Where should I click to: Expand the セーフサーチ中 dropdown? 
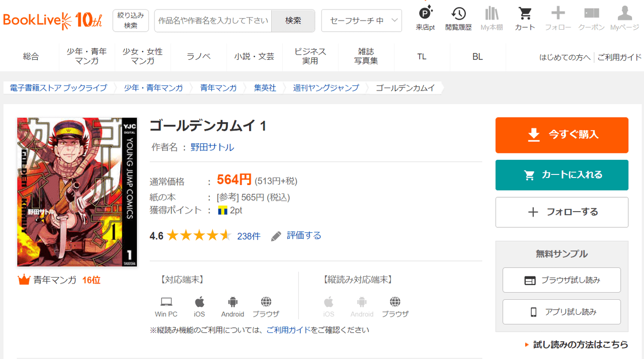coord(361,21)
